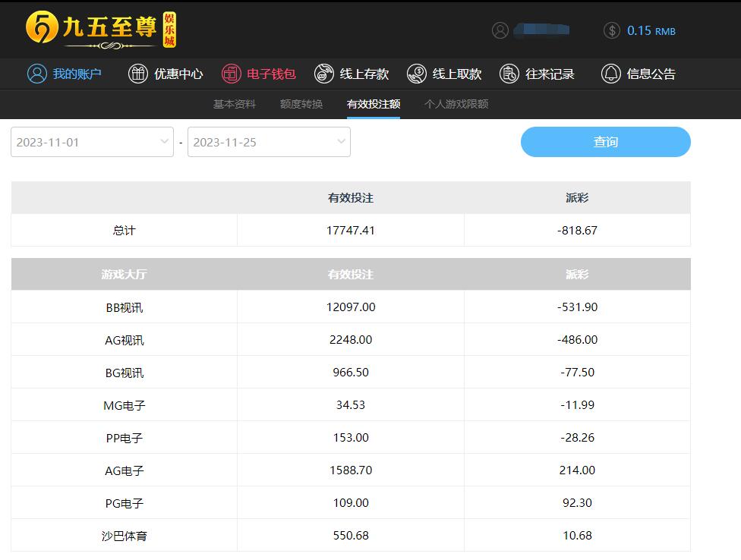Click AG视讯 payout -486.00
741x560 pixels.
pyautogui.click(x=577, y=339)
